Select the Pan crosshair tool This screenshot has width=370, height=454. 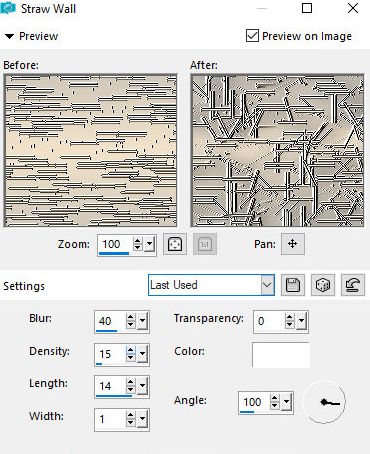pos(292,244)
